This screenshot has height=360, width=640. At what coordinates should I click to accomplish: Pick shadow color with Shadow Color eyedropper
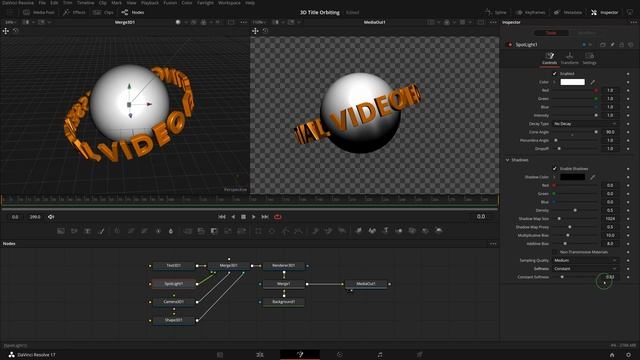coord(593,177)
